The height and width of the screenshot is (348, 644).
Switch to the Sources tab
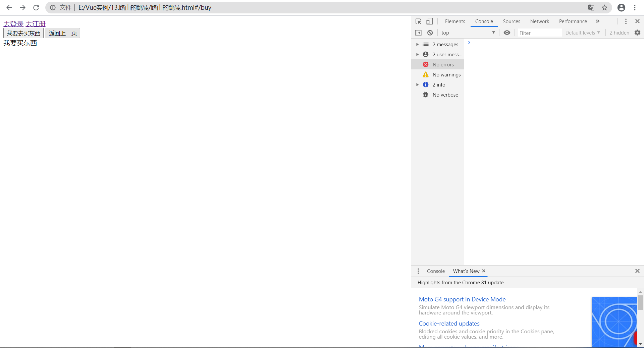[x=511, y=21]
